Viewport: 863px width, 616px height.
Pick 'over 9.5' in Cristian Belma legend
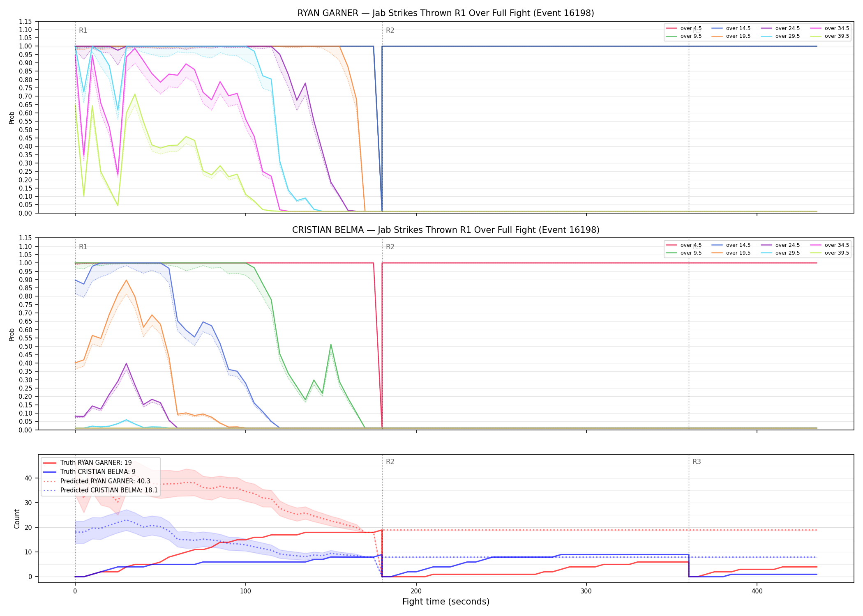click(684, 253)
